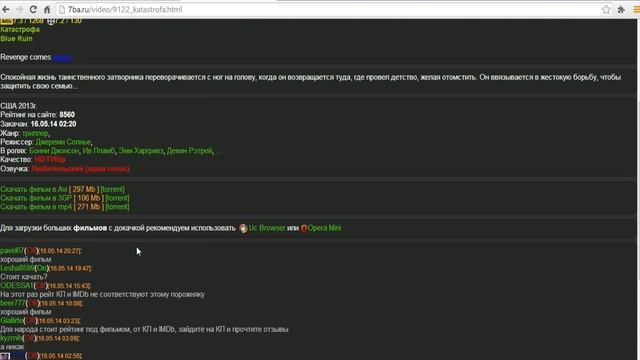This screenshot has height=360, width=640.
Task: Open the Opera Mini link
Action: 324,228
